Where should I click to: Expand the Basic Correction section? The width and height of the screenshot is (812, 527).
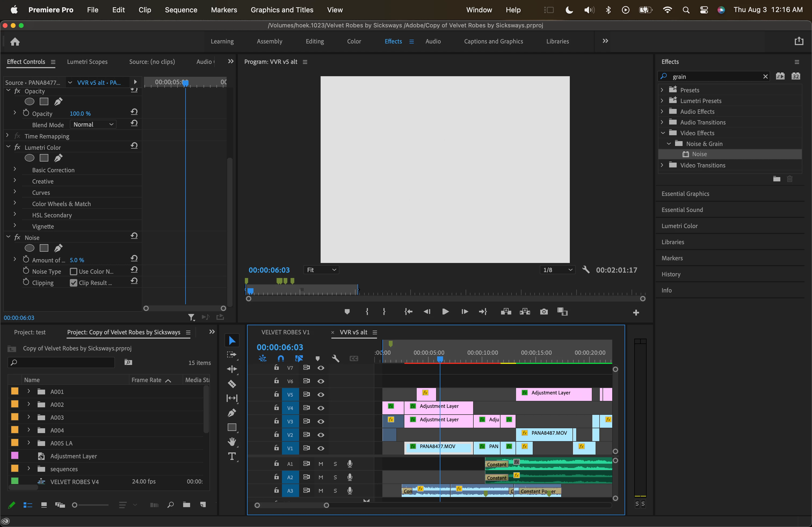click(15, 169)
